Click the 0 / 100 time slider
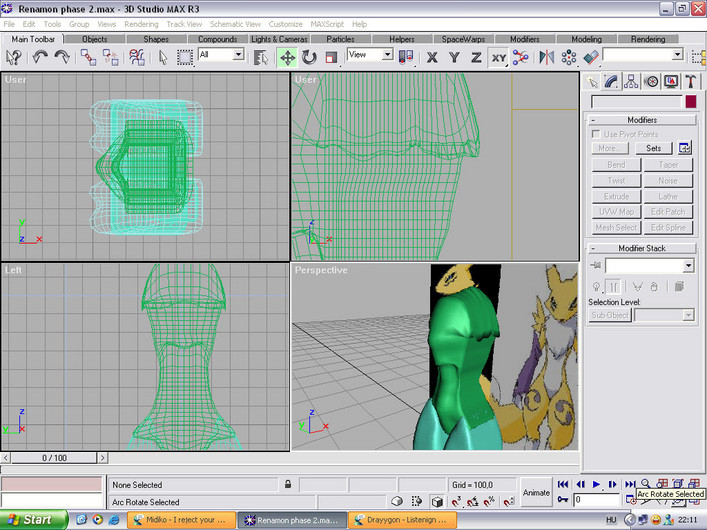707x530 pixels. [54, 458]
